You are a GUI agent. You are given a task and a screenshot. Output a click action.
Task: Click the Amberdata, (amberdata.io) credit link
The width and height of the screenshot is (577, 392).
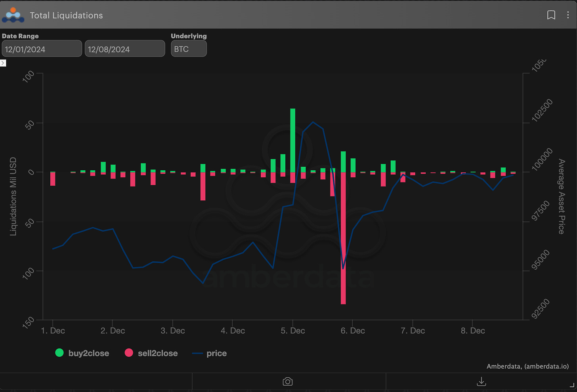(527, 366)
